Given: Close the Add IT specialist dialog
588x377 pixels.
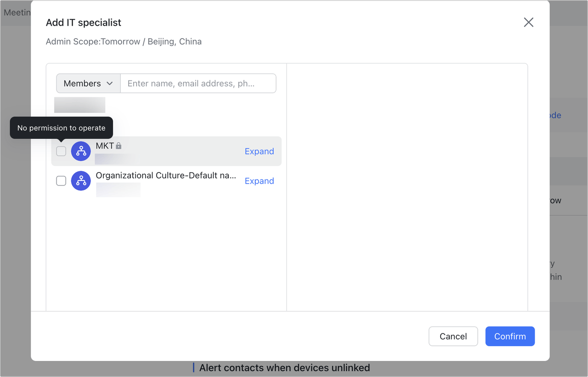Looking at the screenshot, I should 528,22.
